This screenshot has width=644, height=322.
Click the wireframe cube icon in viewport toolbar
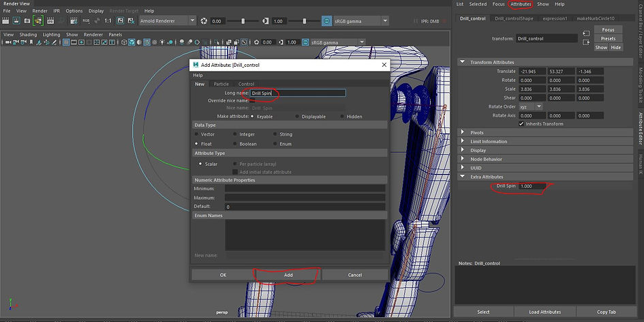(x=123, y=42)
